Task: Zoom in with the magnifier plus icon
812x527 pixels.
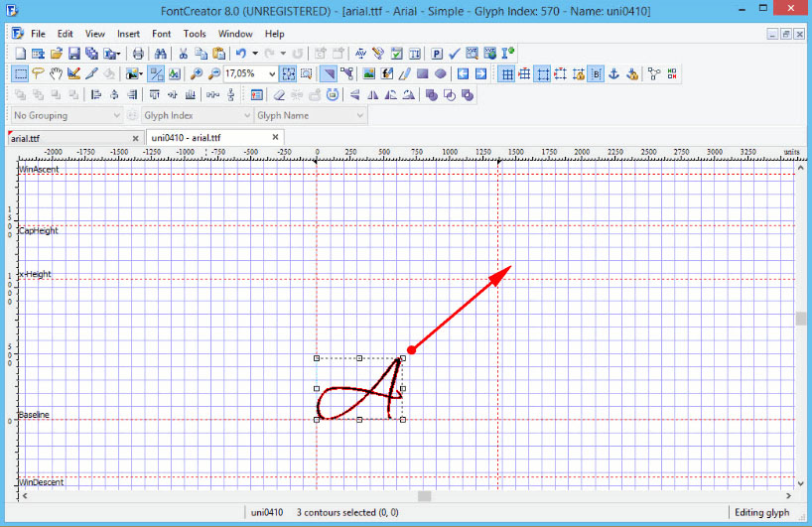Action: 197,74
